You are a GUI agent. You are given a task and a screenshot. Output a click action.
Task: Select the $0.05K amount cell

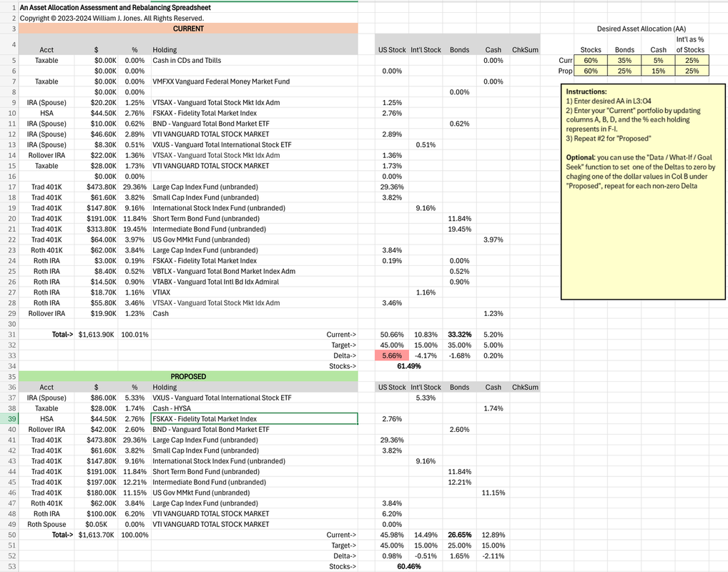tap(96, 524)
